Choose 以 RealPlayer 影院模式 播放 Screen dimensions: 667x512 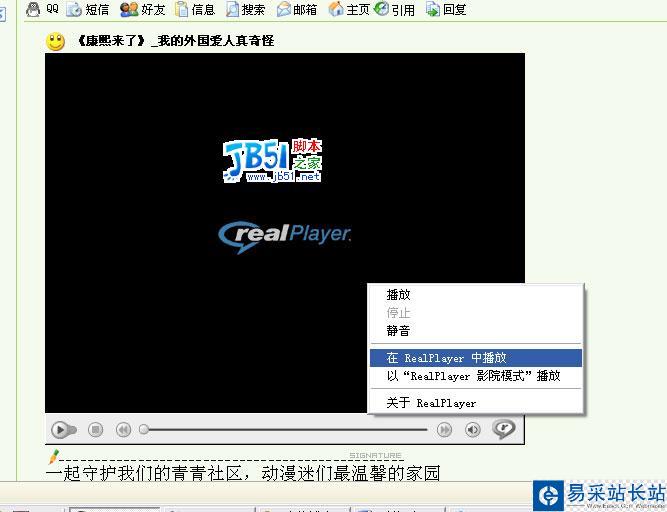click(x=476, y=376)
